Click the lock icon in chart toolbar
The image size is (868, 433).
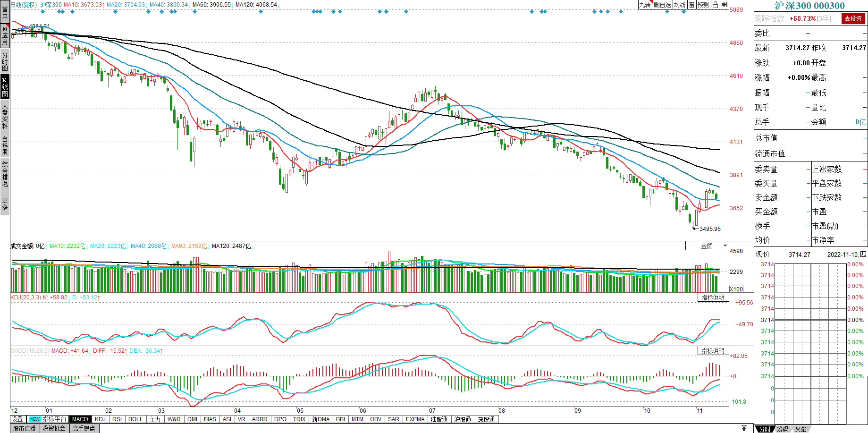coord(715,5)
